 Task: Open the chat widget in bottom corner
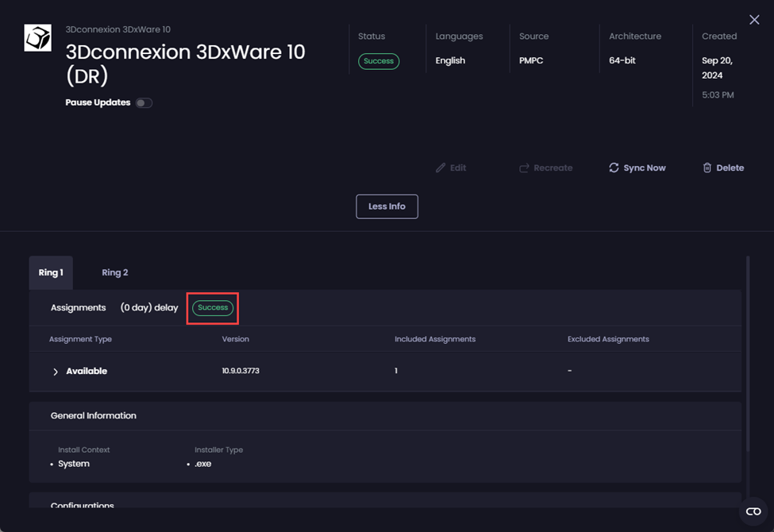click(x=753, y=511)
